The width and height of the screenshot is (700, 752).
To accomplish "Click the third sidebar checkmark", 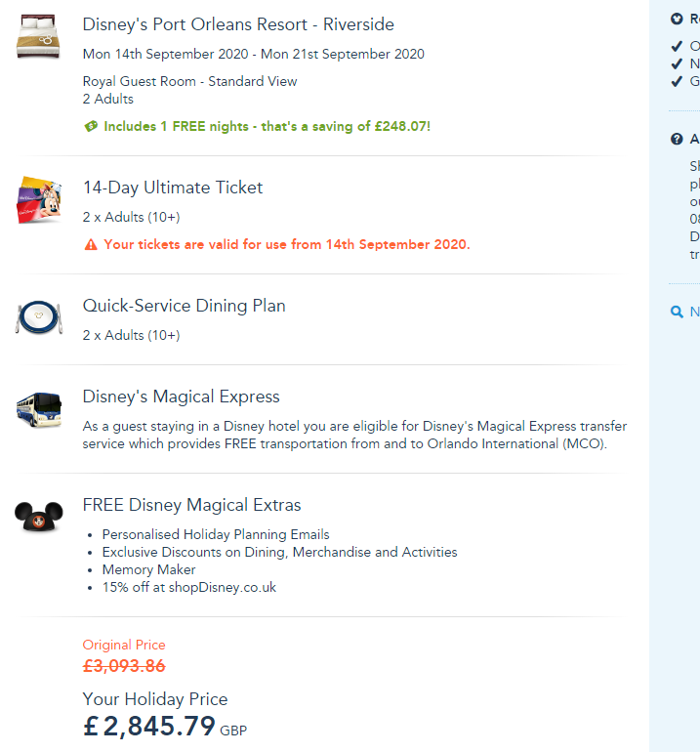I will [x=677, y=81].
